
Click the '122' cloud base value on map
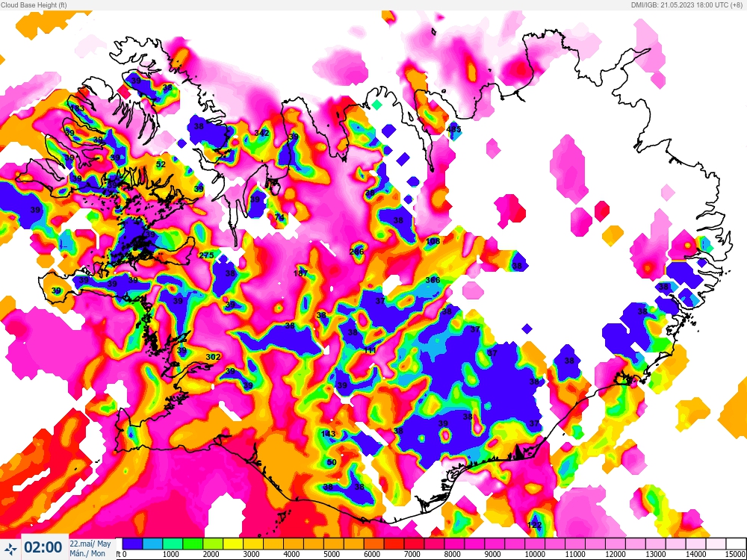point(535,525)
